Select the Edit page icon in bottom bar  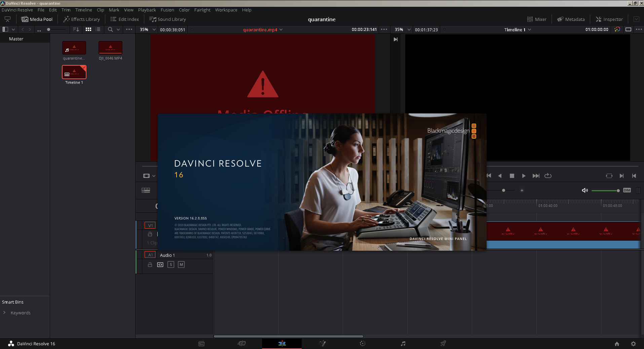click(282, 344)
